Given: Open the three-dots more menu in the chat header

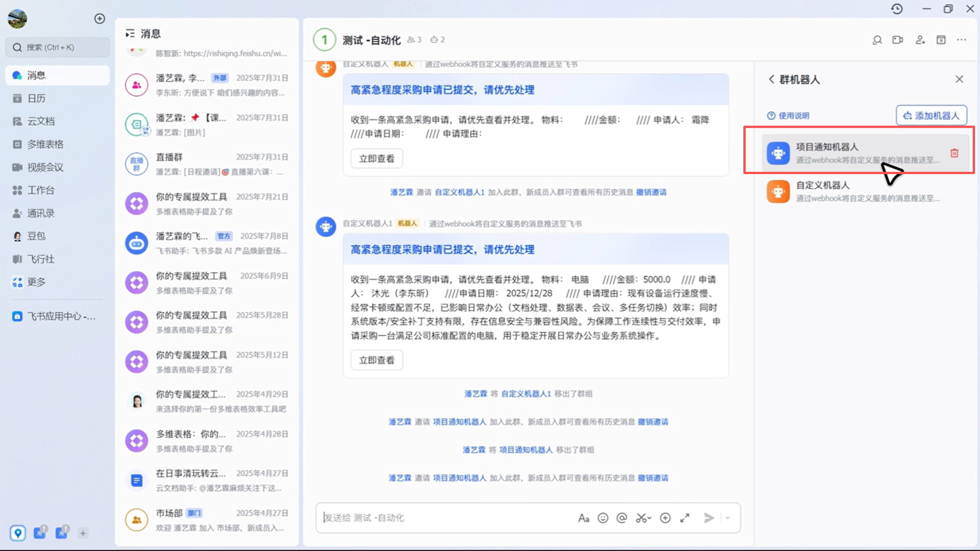Looking at the screenshot, I should coord(962,40).
